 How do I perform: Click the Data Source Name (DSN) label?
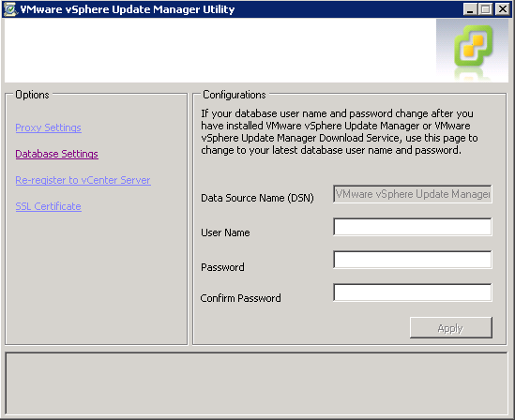tap(257, 198)
